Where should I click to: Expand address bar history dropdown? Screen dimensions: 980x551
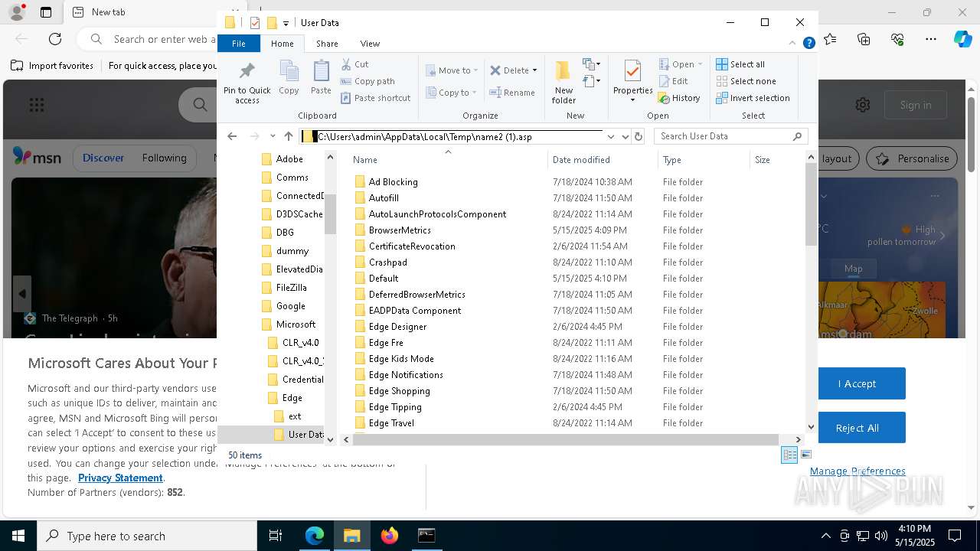tap(611, 136)
